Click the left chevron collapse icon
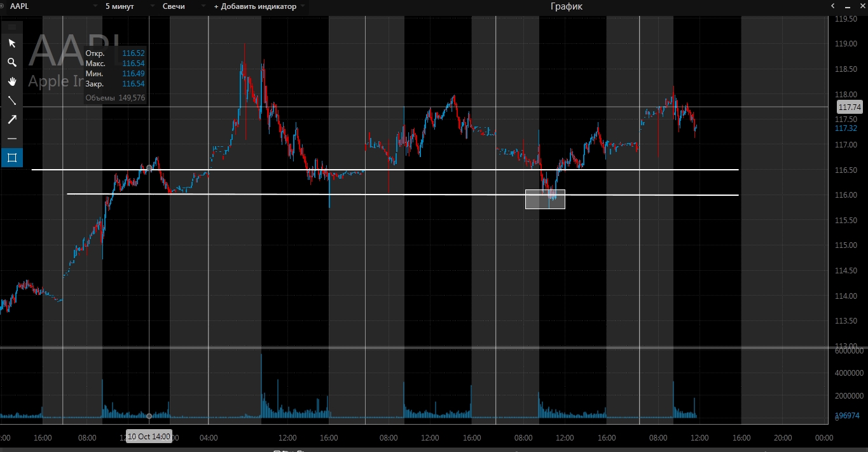 click(x=833, y=6)
